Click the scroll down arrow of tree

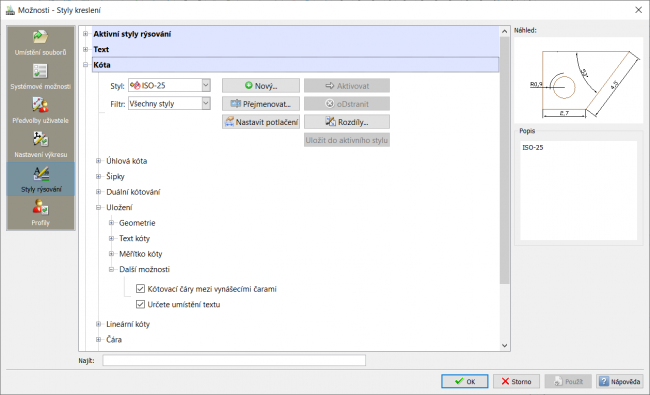504,345
